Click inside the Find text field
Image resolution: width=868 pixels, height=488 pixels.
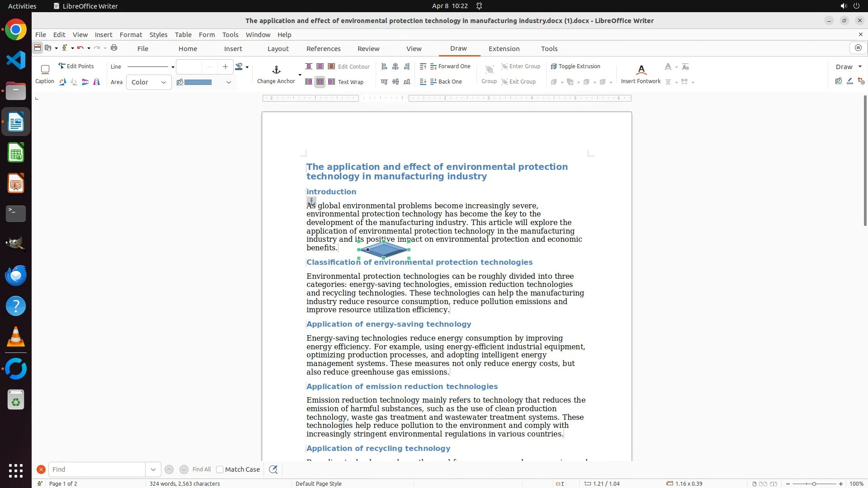coord(97,469)
